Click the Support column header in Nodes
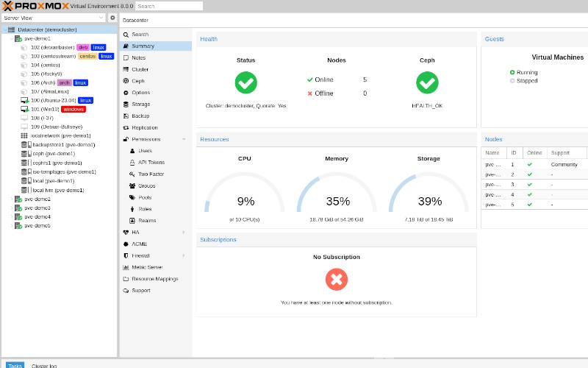Screen dimensions: 588x368 [567, 153]
